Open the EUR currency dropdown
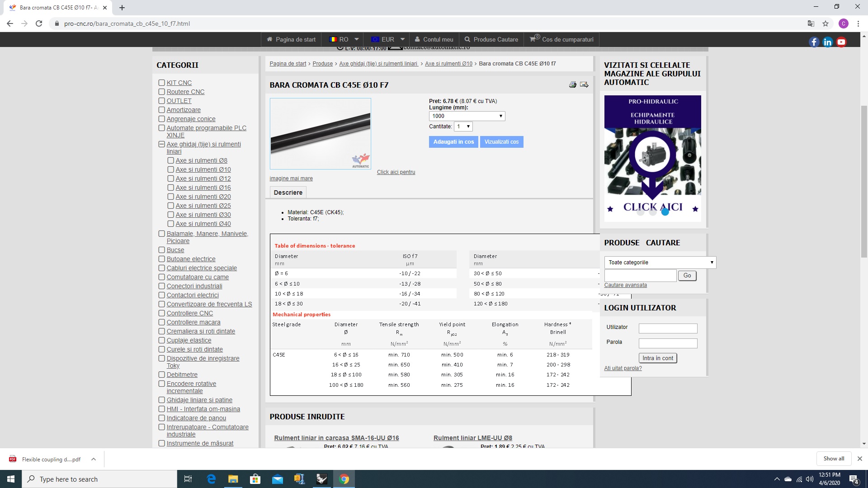Viewport: 868px width, 488px height. coord(387,39)
